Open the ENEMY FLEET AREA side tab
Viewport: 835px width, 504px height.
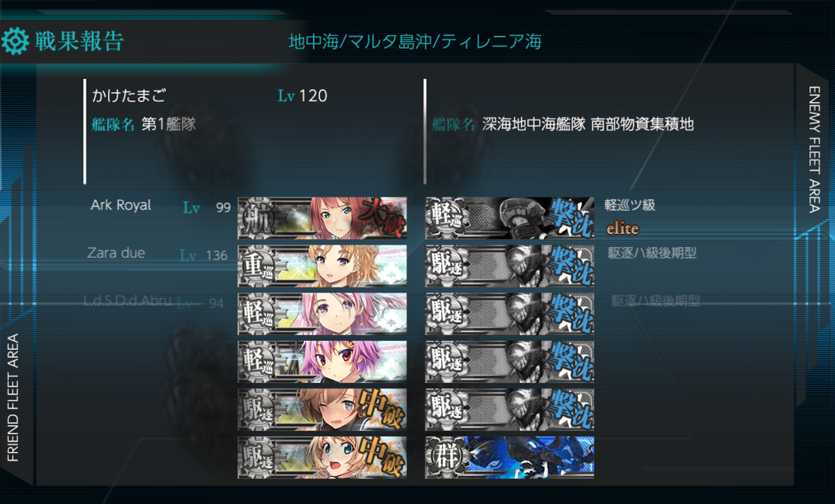[x=814, y=149]
